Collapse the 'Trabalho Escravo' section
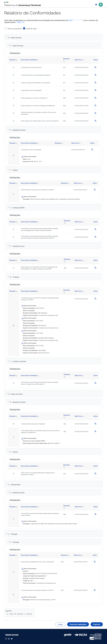Image resolution: width=107 pixels, height=644 pixels. 8,246
